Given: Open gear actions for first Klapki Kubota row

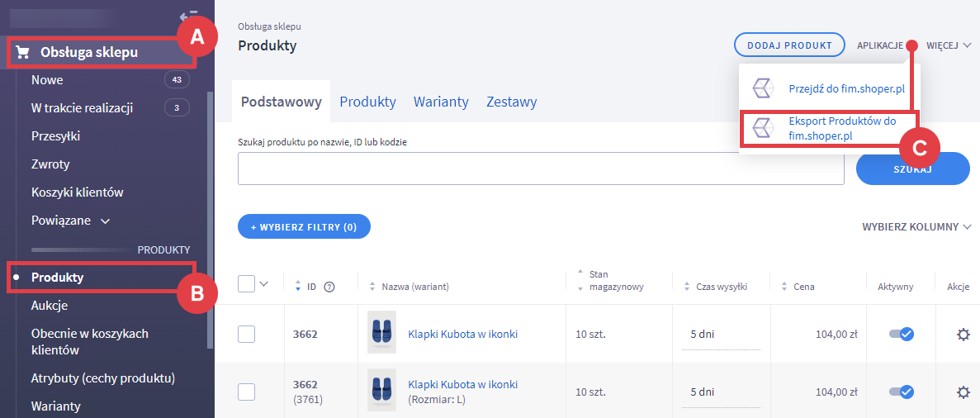Looking at the screenshot, I should click(x=962, y=335).
